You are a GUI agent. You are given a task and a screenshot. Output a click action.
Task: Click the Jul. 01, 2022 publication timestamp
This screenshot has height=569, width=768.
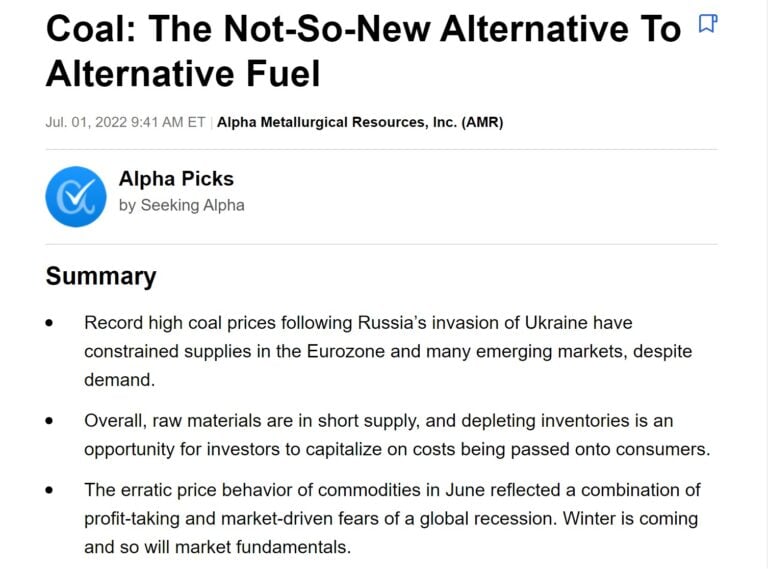click(x=125, y=123)
